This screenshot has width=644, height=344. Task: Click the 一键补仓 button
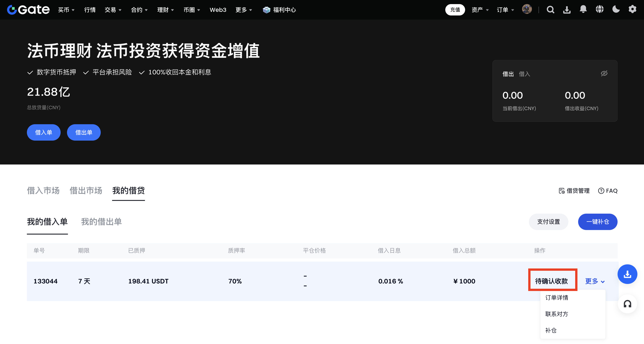(598, 222)
